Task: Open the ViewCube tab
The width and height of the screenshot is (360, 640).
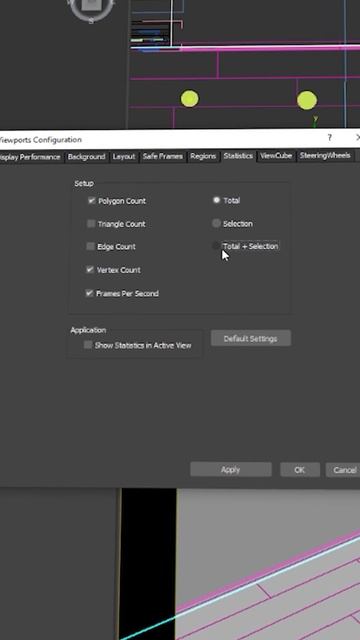Action: pyautogui.click(x=276, y=156)
